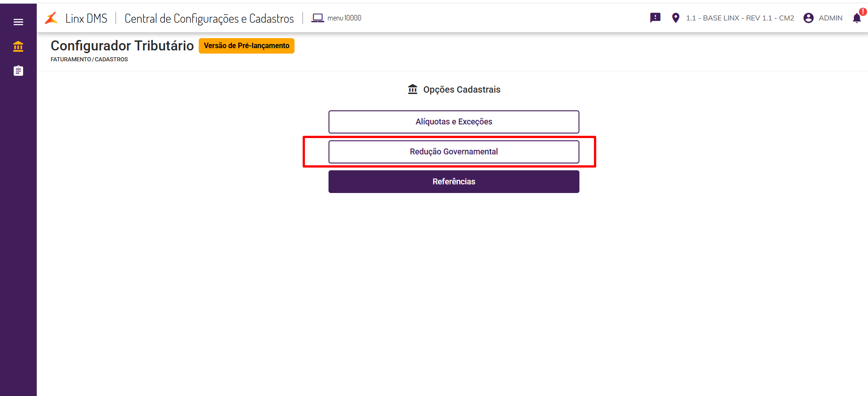The width and height of the screenshot is (868, 396).
Task: Open Alíquotas e Exceções
Action: pos(454,122)
